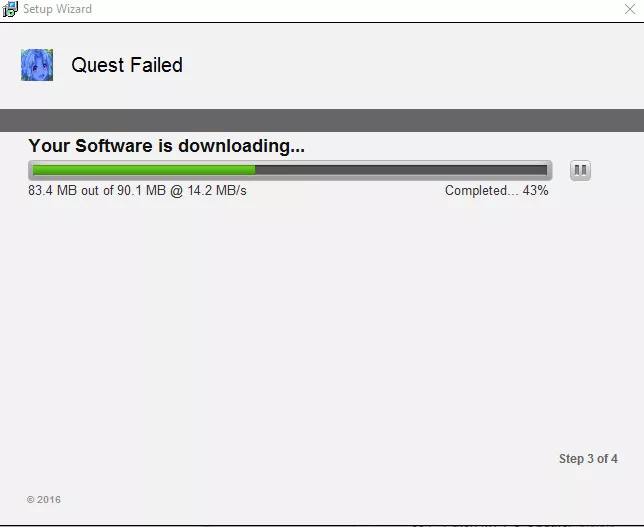Click the 90.1 MB total size text
Screen dimensions: 644x527
141,191
